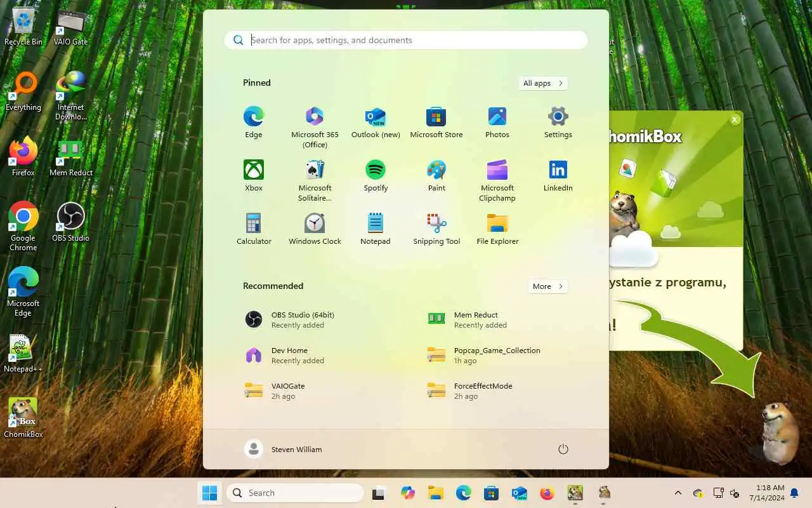Launch Xbox pinned app
Image resolution: width=812 pixels, height=508 pixels.
tap(254, 176)
